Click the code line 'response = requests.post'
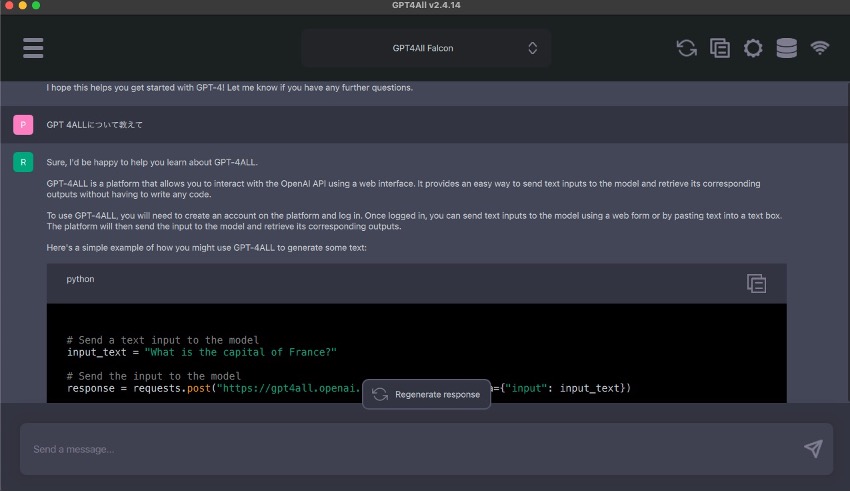Image resolution: width=850 pixels, height=492 pixels. click(x=349, y=388)
